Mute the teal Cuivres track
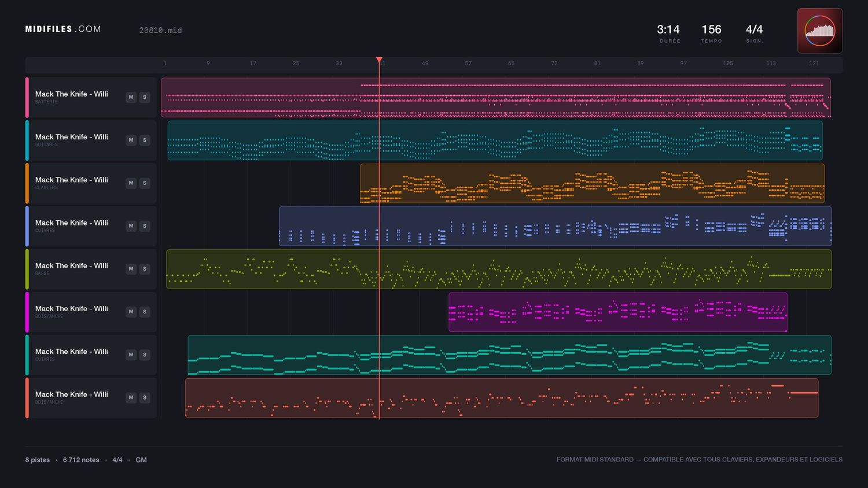 click(131, 354)
